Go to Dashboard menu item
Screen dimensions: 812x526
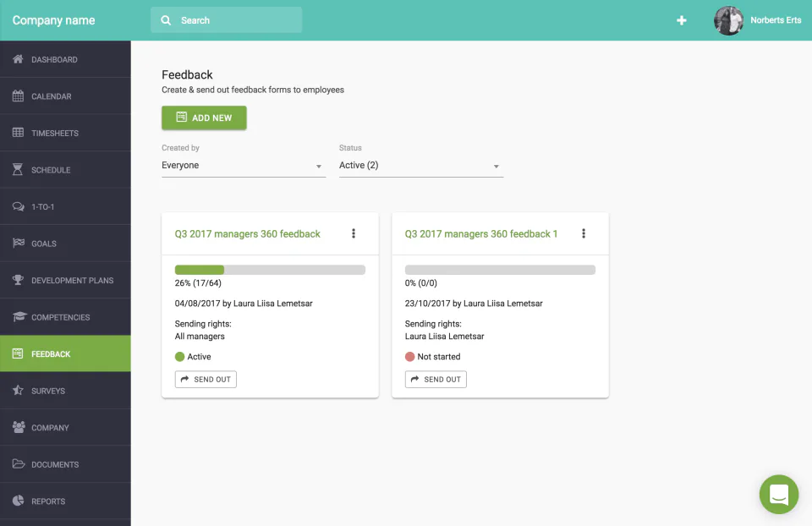point(65,59)
